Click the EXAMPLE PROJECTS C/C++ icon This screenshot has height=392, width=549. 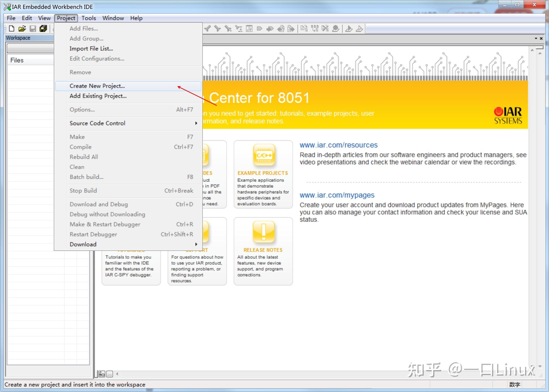(264, 155)
